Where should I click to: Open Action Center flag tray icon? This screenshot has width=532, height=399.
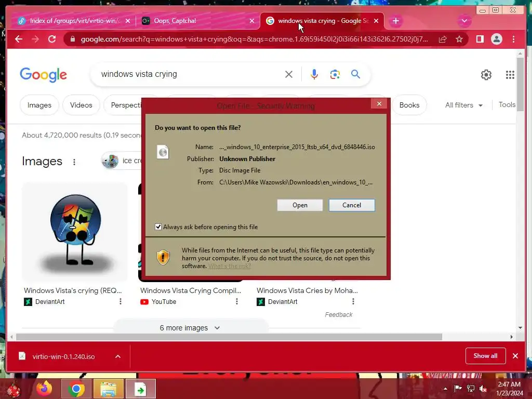pos(458,389)
